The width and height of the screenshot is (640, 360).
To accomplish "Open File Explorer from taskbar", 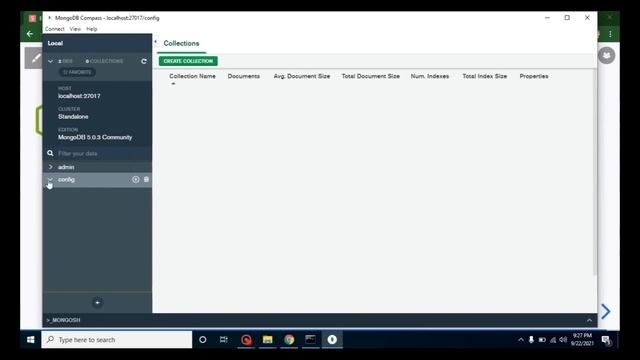I will coord(267,340).
